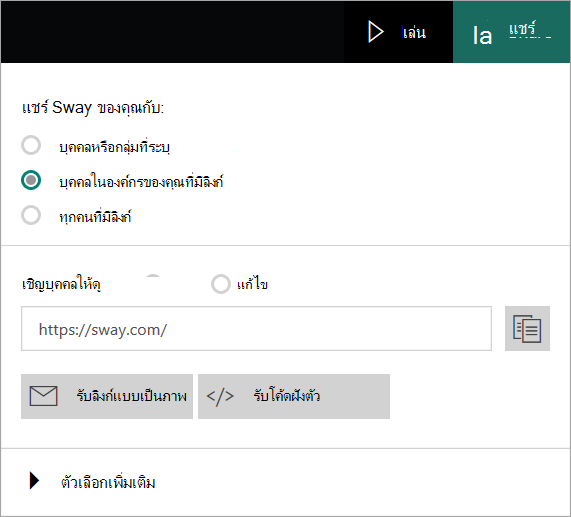571x517 pixels.
Task: Open the แชร์ (Share) green tab
Action: tap(512, 32)
